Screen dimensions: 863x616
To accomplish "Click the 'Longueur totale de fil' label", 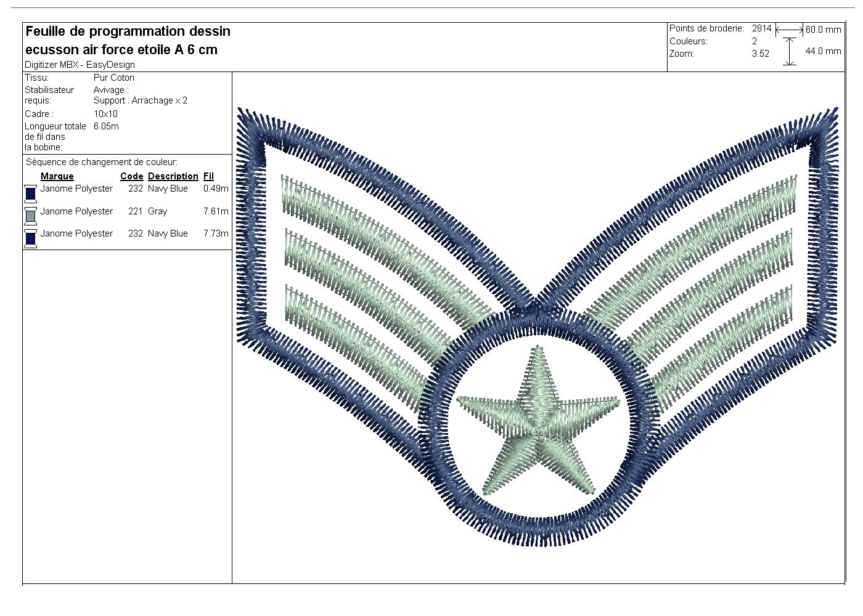I will 55,137.
